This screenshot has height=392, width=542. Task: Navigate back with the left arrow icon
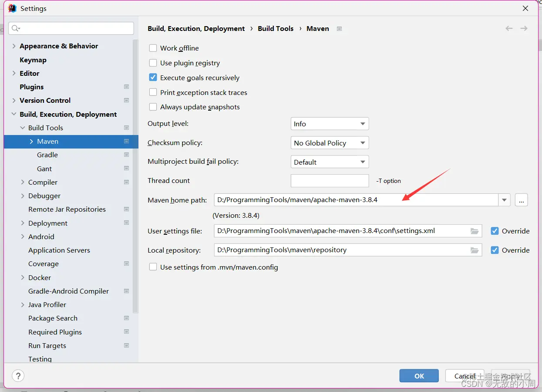coord(509,28)
